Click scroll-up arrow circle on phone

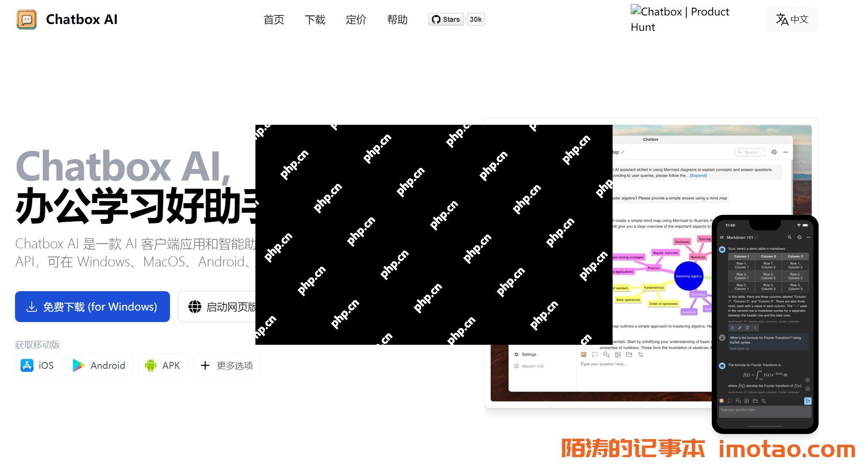[x=807, y=380]
